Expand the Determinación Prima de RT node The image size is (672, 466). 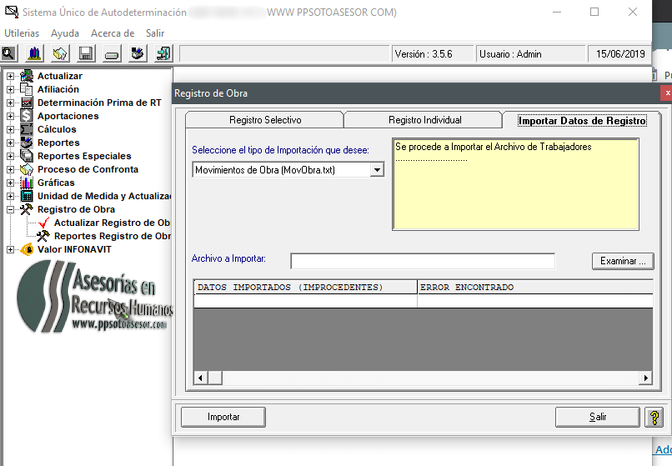click(x=10, y=103)
